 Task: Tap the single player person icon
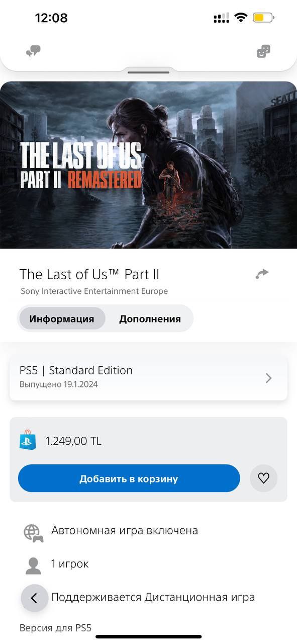click(x=33, y=566)
